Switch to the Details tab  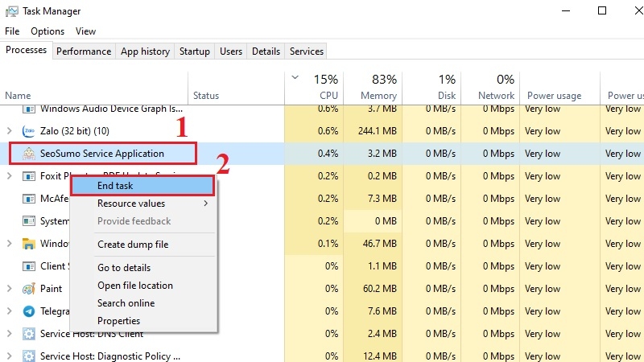(266, 51)
